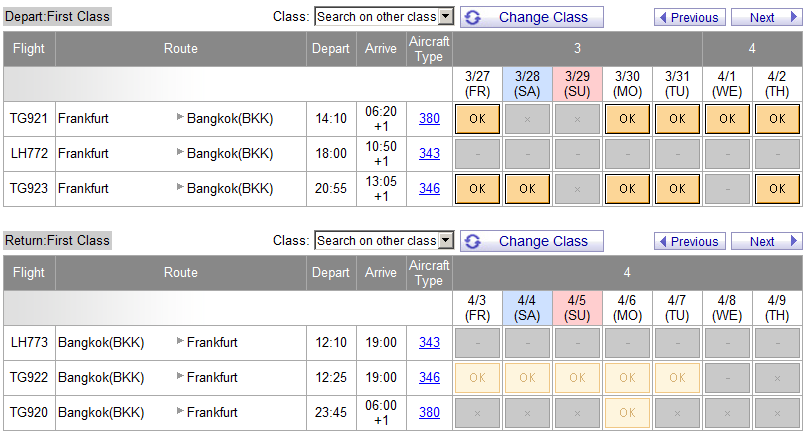Click the left arrow on the Depart Previous button
This screenshot has height=440, width=805.
coord(663,17)
